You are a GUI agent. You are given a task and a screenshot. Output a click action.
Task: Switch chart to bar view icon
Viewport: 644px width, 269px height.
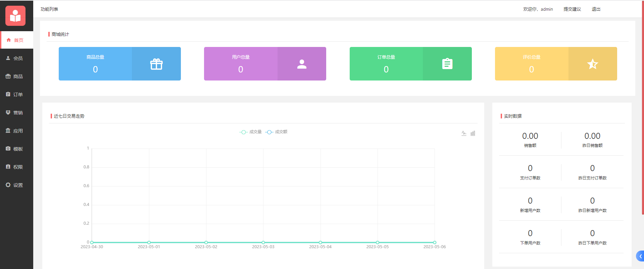pyautogui.click(x=473, y=133)
